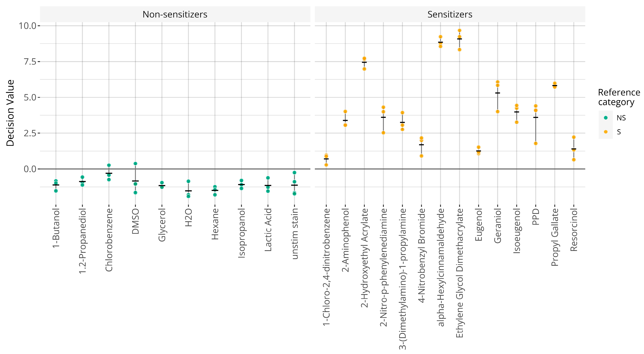Screen dimensions: 644x354
Task: Click the lowest 2-Nitro-p-phenylenediamine data point
Action: tap(383, 133)
